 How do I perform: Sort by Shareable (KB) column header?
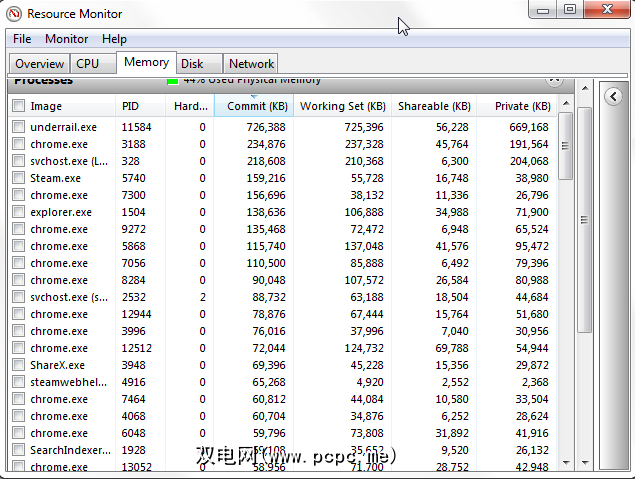click(434, 106)
